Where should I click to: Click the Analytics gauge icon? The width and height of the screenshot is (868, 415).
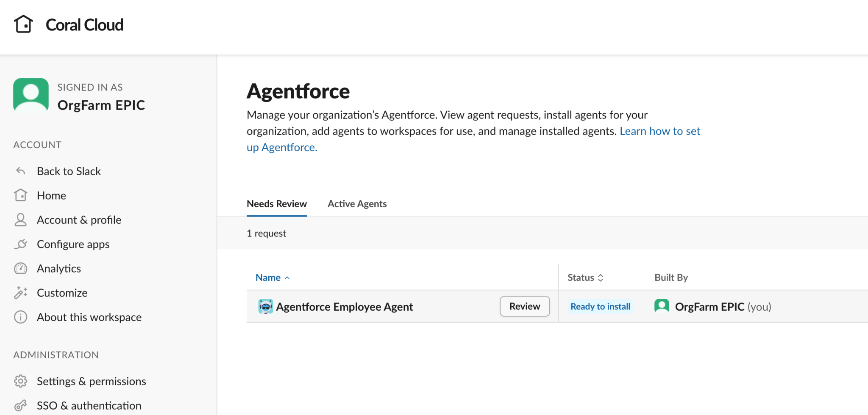click(x=20, y=269)
